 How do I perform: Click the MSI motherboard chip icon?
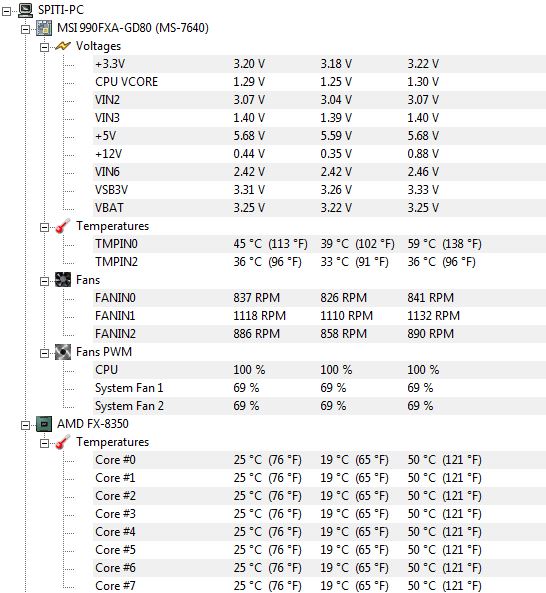[44, 28]
